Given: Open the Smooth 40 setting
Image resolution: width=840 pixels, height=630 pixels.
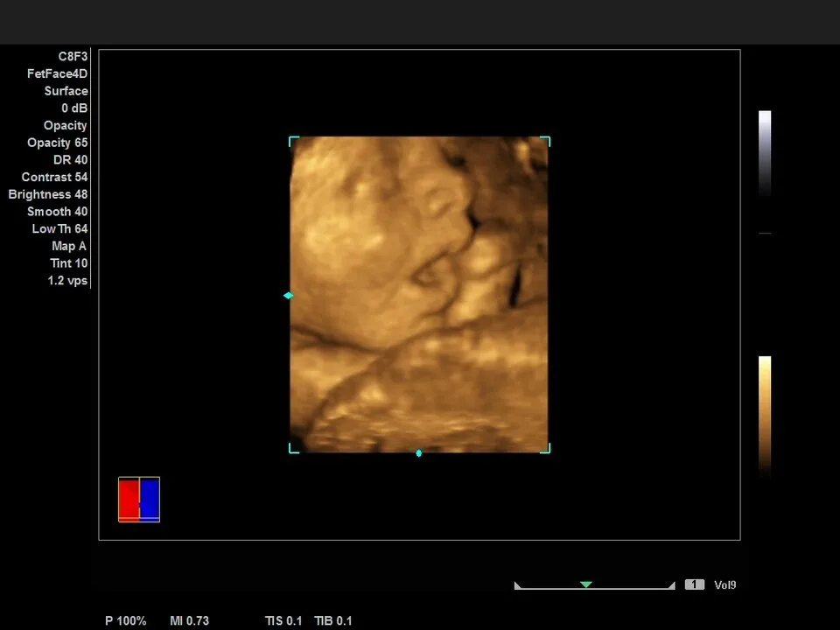Looking at the screenshot, I should (57, 212).
